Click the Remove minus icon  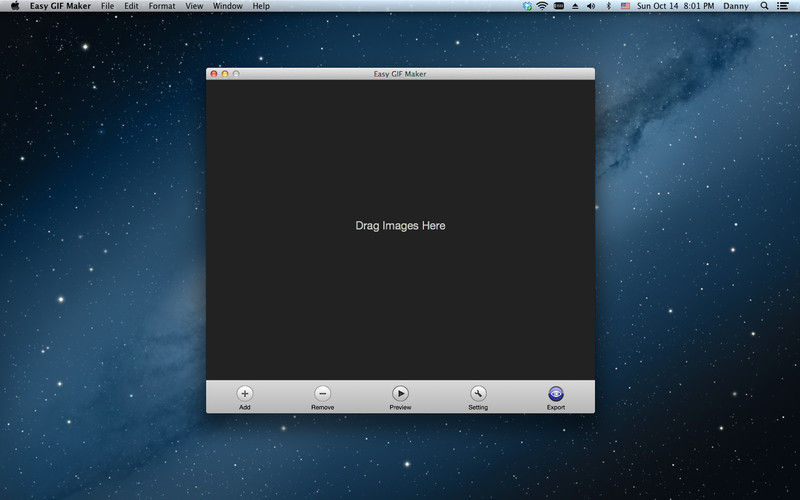click(322, 393)
